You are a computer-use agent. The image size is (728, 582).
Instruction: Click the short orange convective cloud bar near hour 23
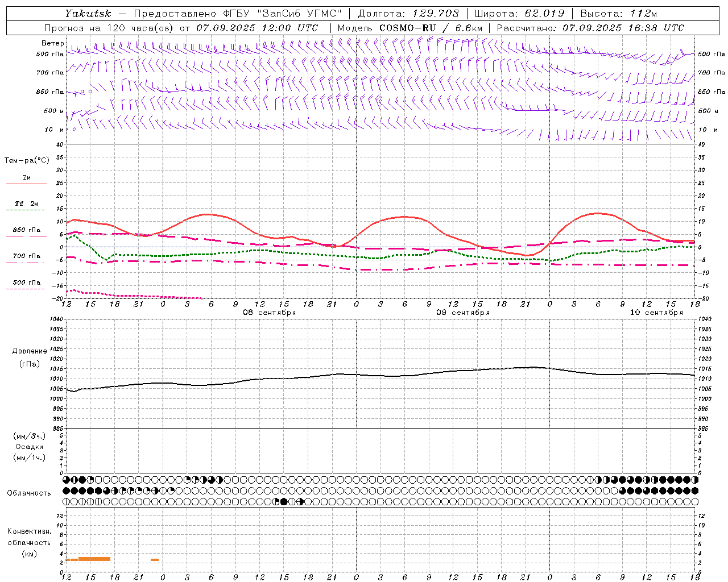coord(155,560)
